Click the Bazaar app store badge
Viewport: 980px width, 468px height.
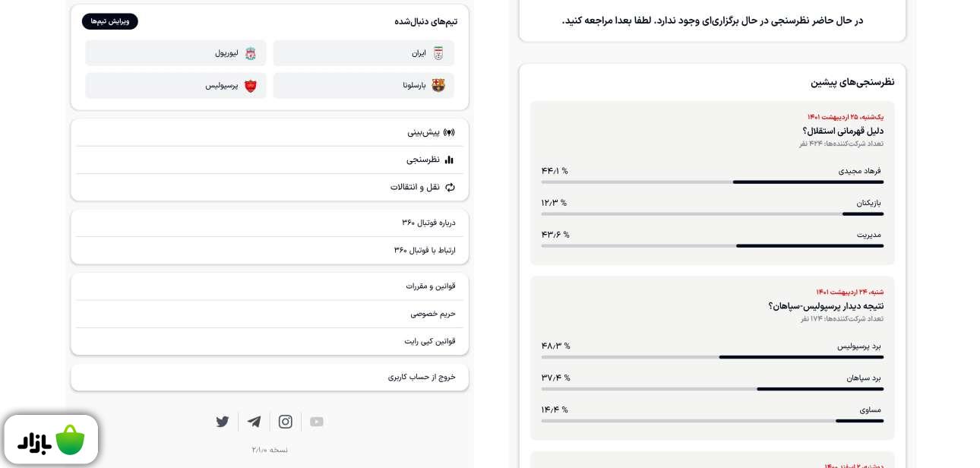tap(51, 439)
